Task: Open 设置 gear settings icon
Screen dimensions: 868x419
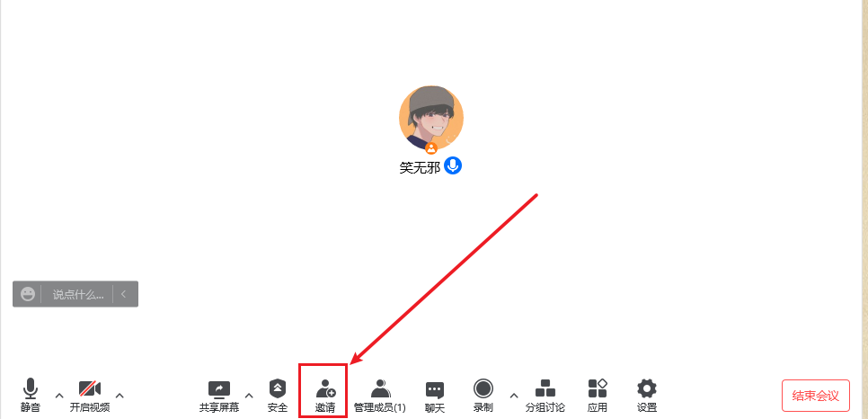Action: coord(647,395)
